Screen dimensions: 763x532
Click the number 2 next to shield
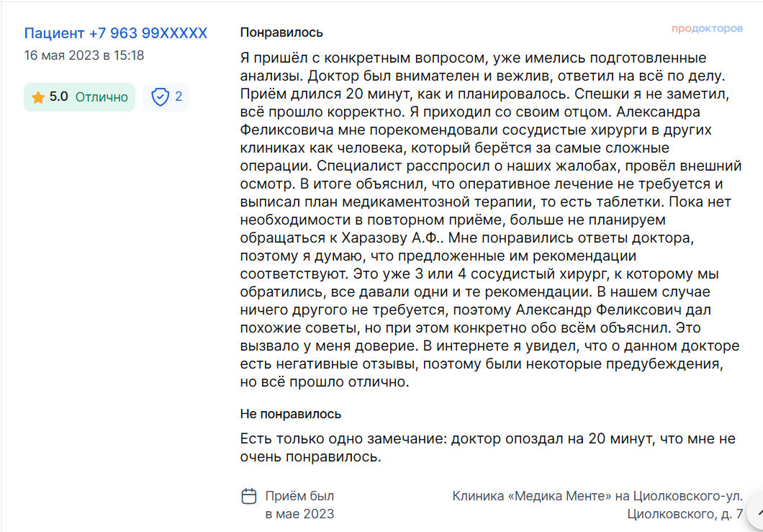click(x=179, y=96)
